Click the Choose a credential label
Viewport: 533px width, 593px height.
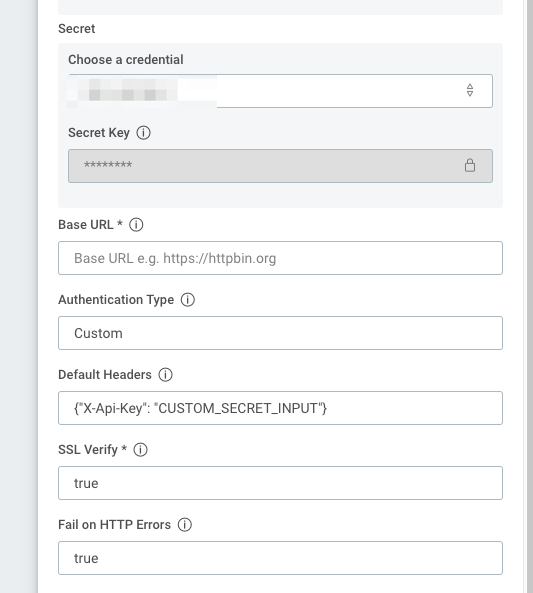pyautogui.click(x=126, y=60)
